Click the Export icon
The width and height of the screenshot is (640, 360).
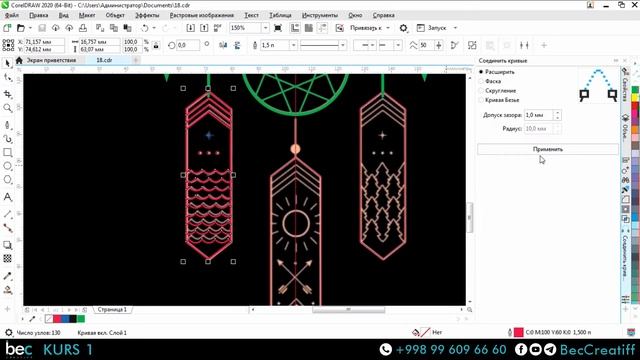click(x=204, y=28)
